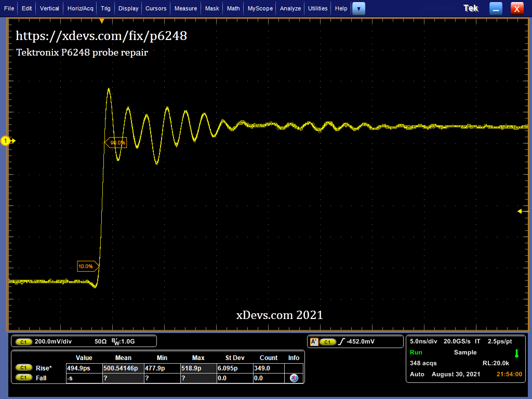
Task: Open the Cursors menu
Action: click(156, 8)
